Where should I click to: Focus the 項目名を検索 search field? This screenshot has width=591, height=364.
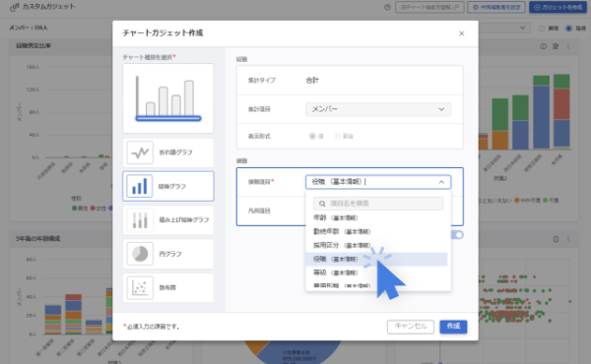(378, 204)
